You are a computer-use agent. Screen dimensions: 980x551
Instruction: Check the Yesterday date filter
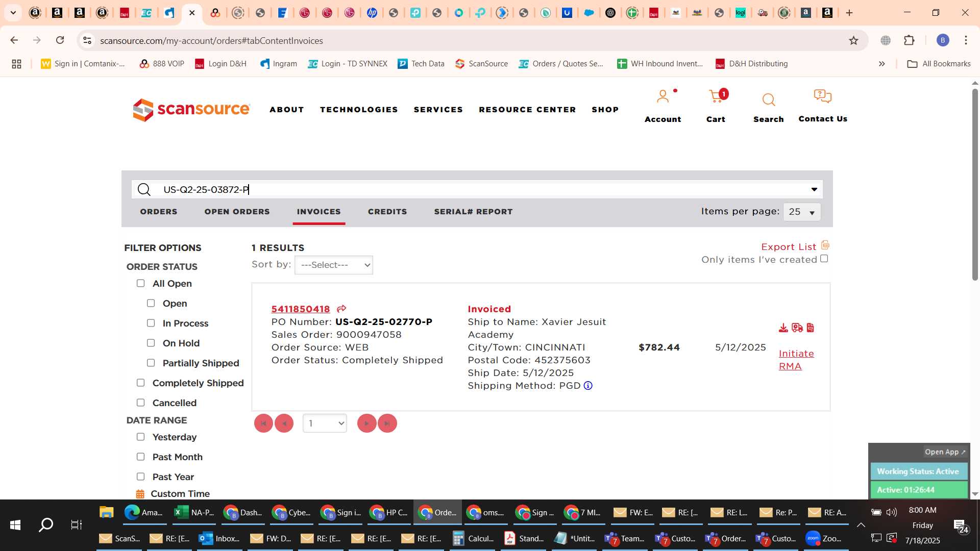[140, 437]
